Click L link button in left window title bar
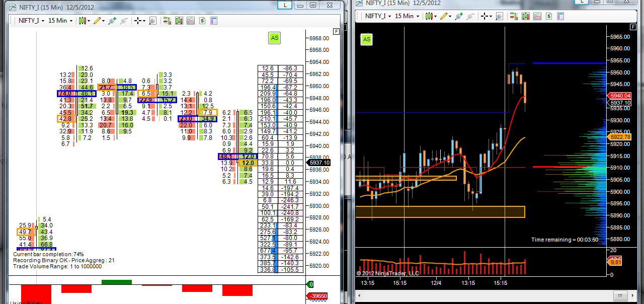 coord(285,5)
